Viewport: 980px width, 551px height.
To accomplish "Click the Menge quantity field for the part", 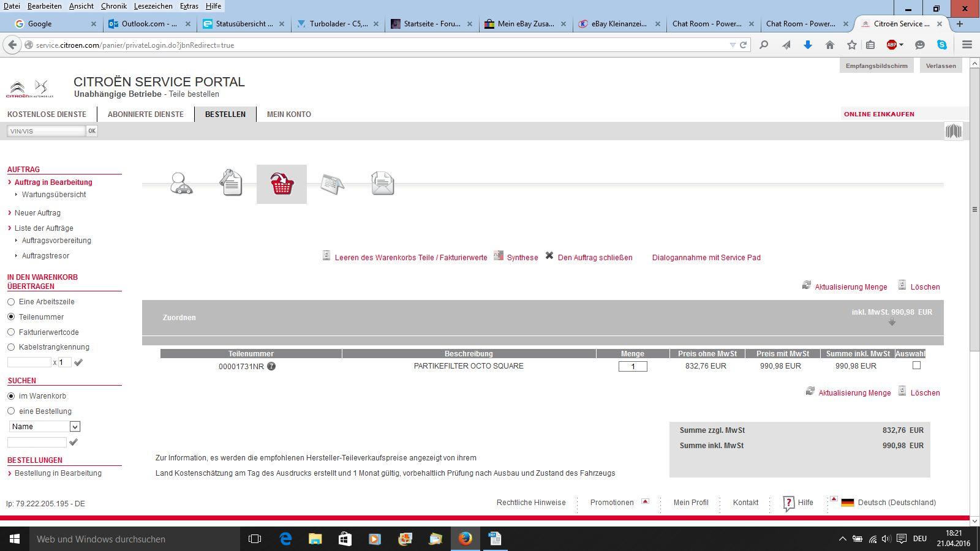I will click(x=633, y=366).
